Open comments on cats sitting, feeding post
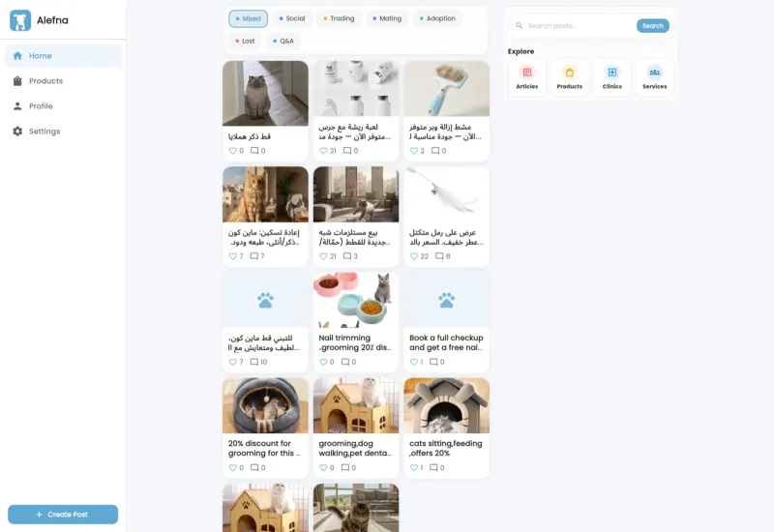 [x=433, y=468]
